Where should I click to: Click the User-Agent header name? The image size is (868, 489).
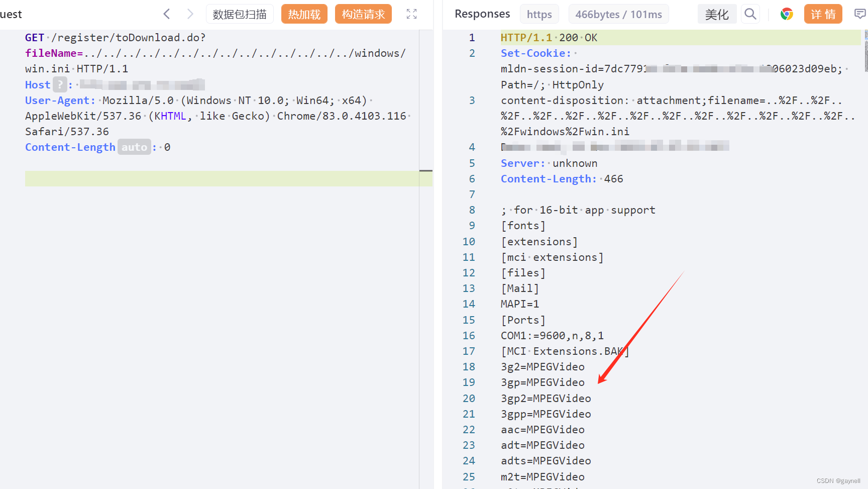click(60, 101)
